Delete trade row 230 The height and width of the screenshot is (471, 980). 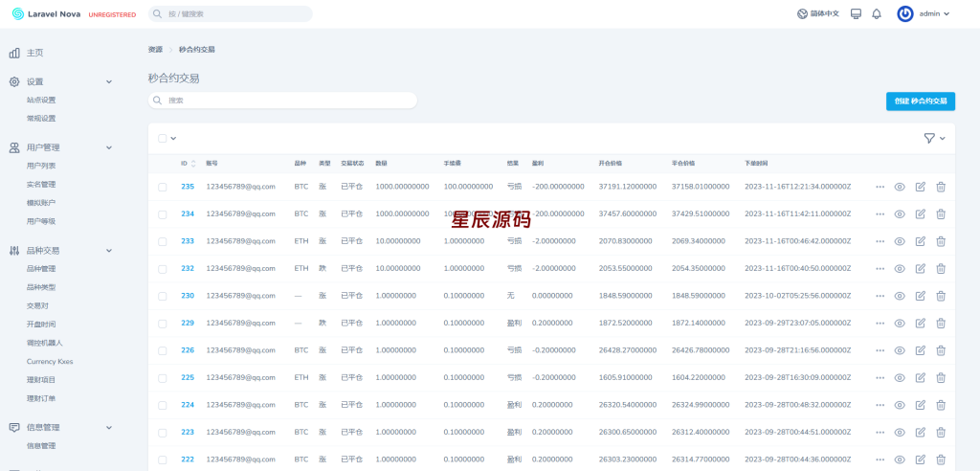(941, 296)
